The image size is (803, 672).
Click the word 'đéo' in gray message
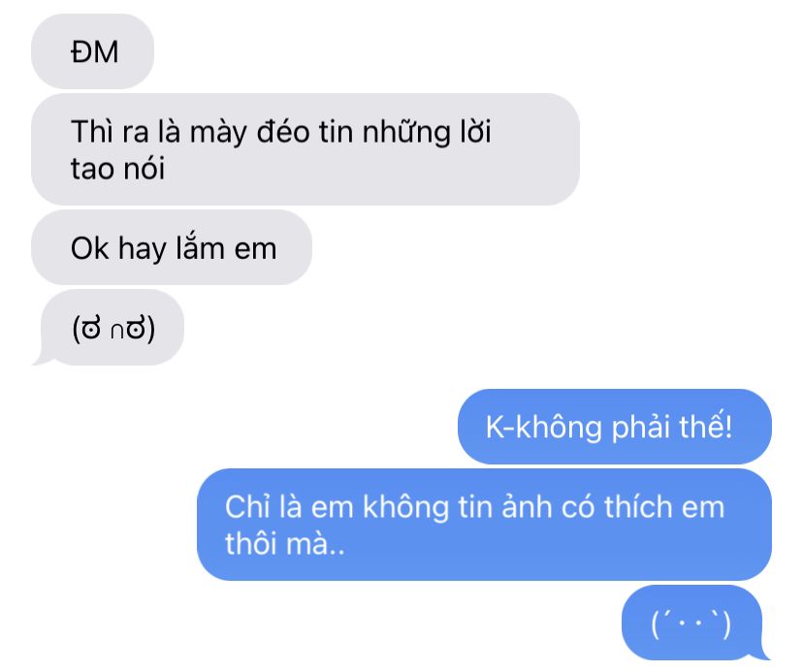(283, 132)
